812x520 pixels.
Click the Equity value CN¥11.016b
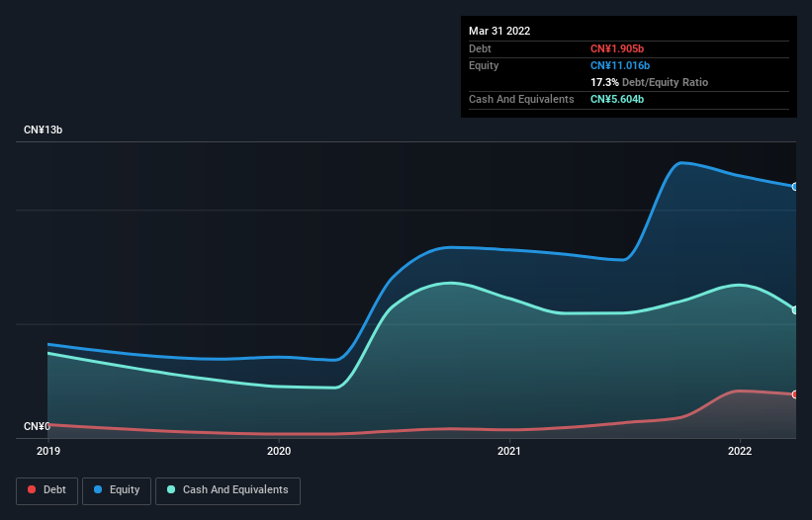pos(620,65)
